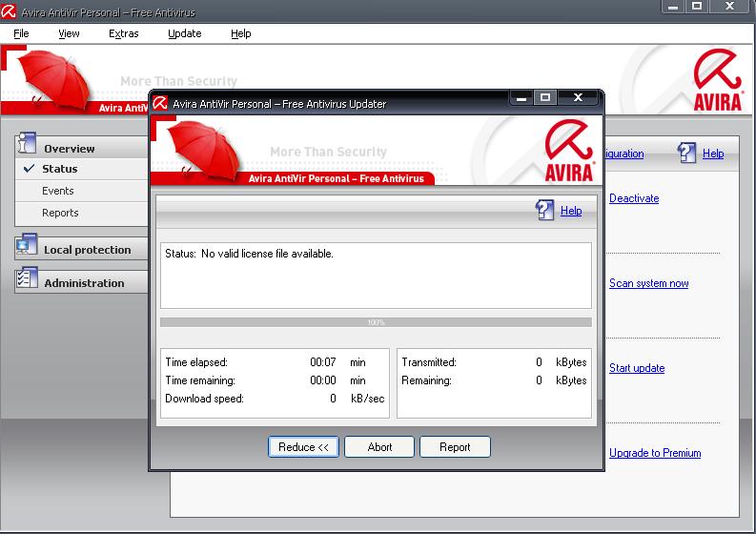Click the Help question icon in Updater
The width and height of the screenshot is (756, 534).
pyautogui.click(x=544, y=211)
